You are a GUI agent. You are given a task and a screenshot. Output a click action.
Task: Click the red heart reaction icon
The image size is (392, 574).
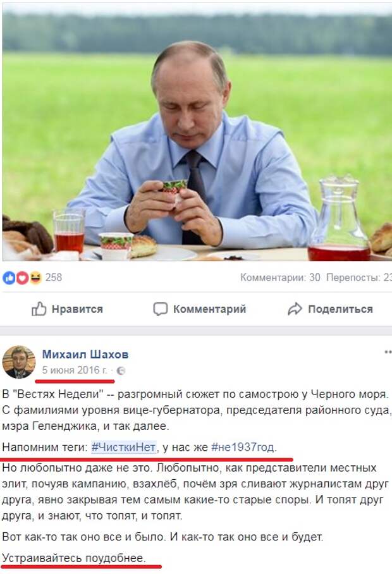(22, 278)
